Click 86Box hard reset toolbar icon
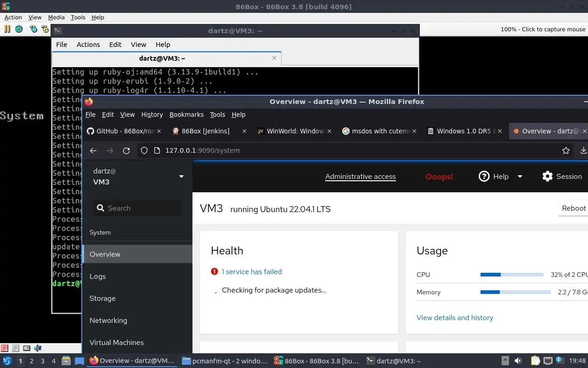Viewport: 588px width, 368px height. [x=19, y=29]
